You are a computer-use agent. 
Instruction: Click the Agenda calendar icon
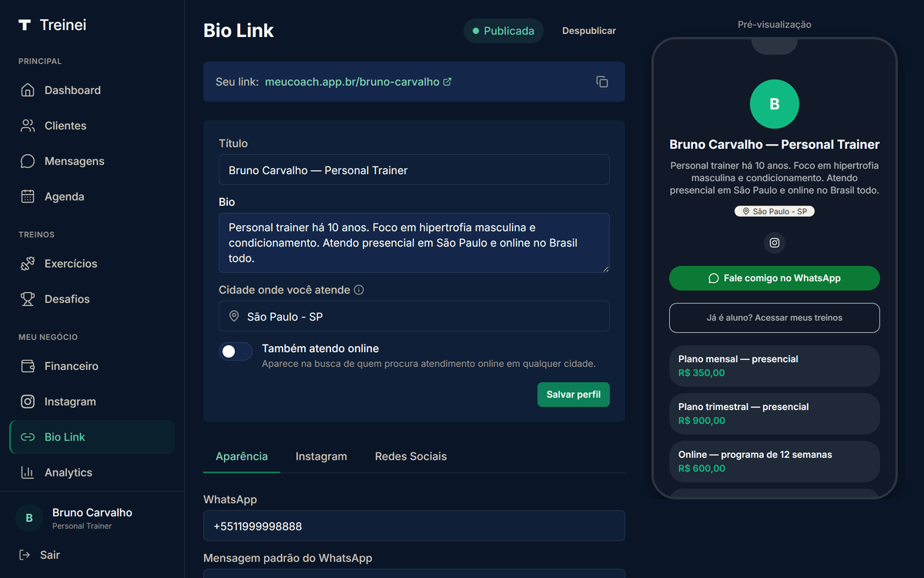pyautogui.click(x=28, y=197)
